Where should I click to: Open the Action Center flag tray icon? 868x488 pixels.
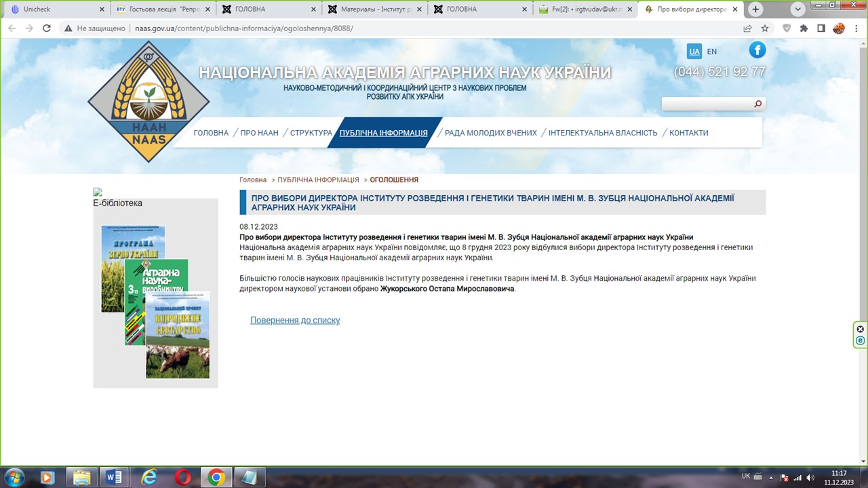[784, 477]
